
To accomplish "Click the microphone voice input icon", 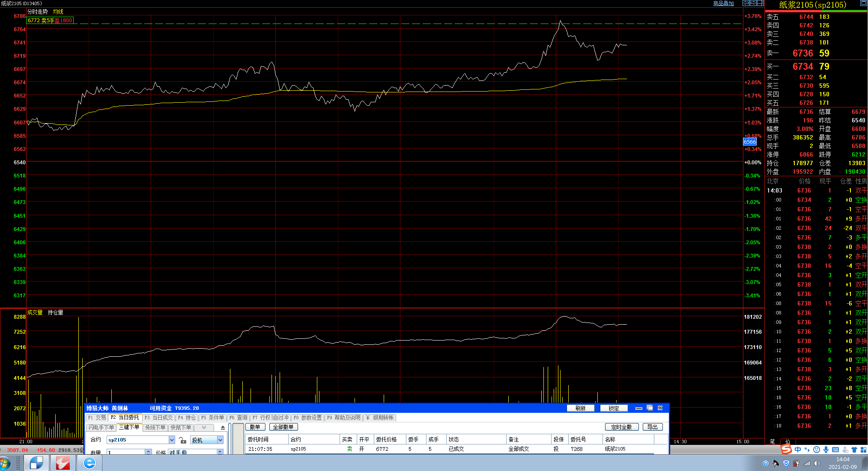I will [x=826, y=450].
